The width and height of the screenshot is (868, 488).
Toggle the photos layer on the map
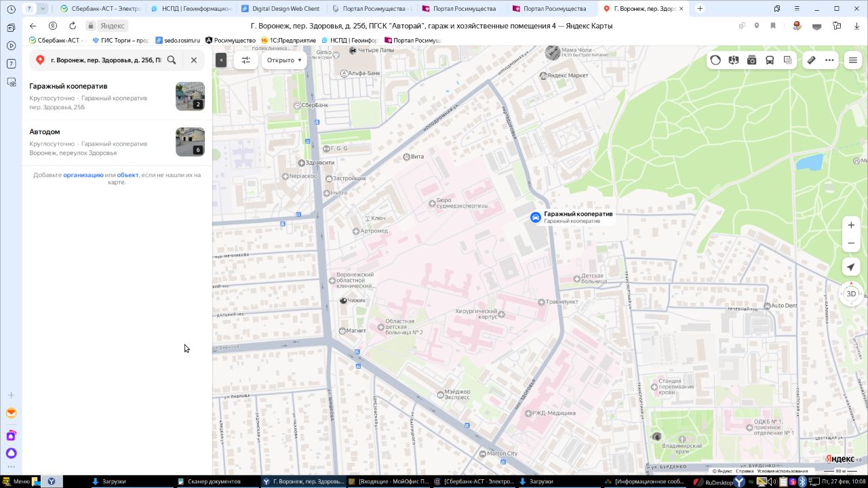tap(751, 60)
